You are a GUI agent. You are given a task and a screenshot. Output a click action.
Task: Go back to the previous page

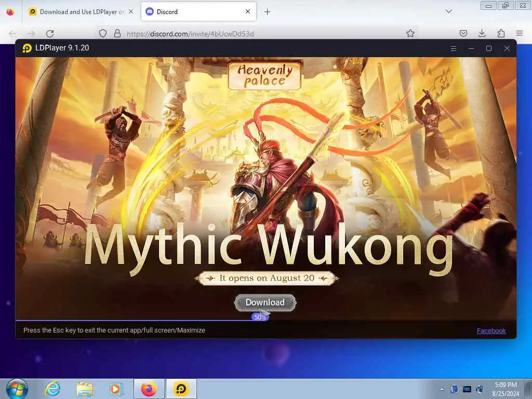12,33
